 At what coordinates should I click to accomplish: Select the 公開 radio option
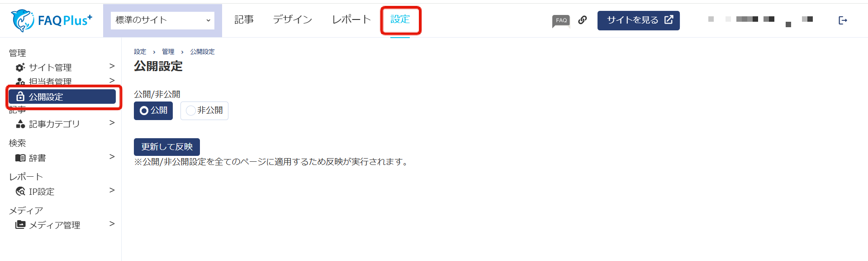coord(153,111)
